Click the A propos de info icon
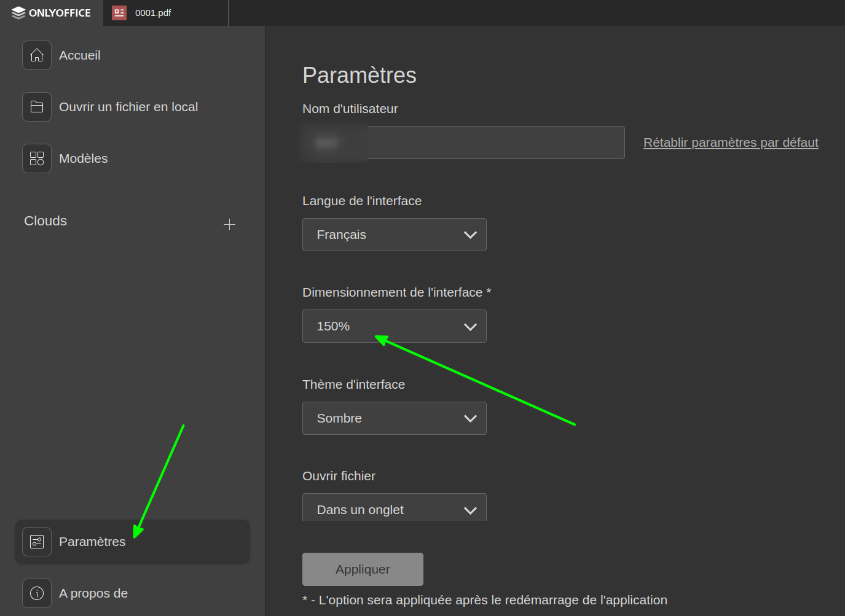 (x=37, y=593)
